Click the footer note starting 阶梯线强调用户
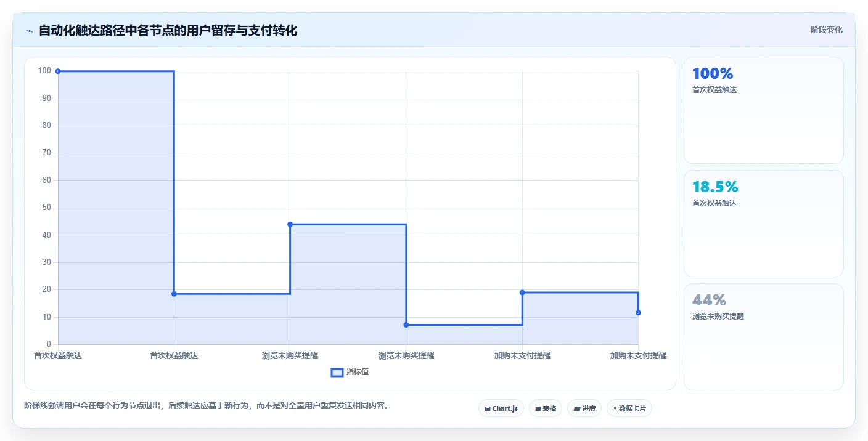The width and height of the screenshot is (868, 441). pyautogui.click(x=207, y=406)
